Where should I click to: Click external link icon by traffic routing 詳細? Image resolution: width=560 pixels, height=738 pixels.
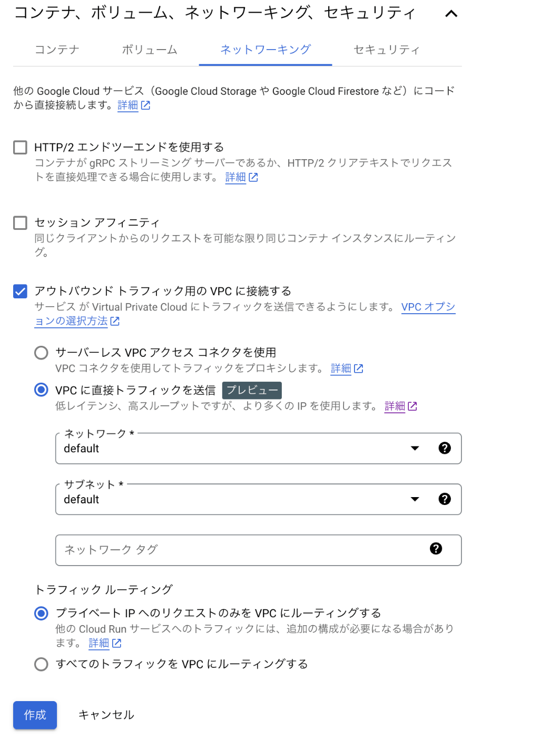[117, 643]
